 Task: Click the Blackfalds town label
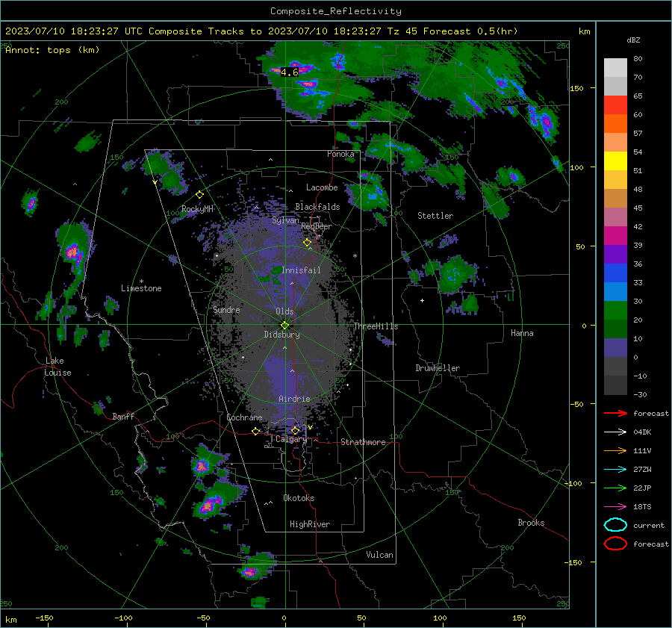(x=317, y=207)
